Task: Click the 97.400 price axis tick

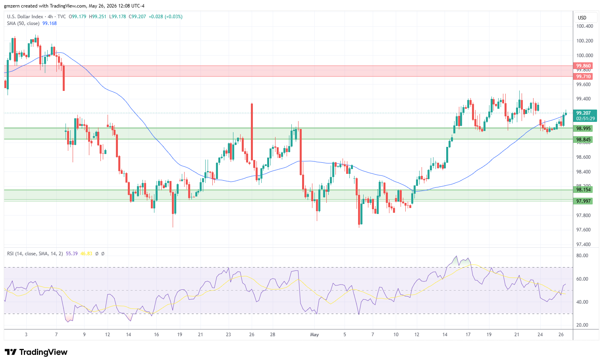Action: click(584, 245)
